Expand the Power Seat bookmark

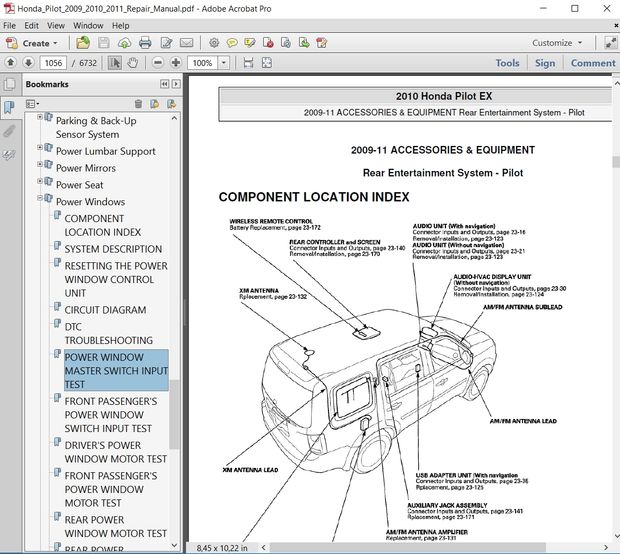[40, 181]
